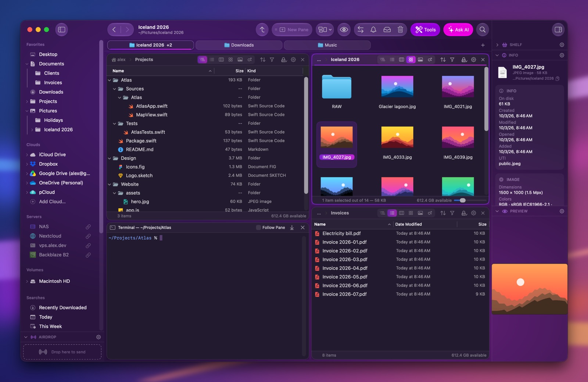Switch to the Downloads tab

click(239, 45)
